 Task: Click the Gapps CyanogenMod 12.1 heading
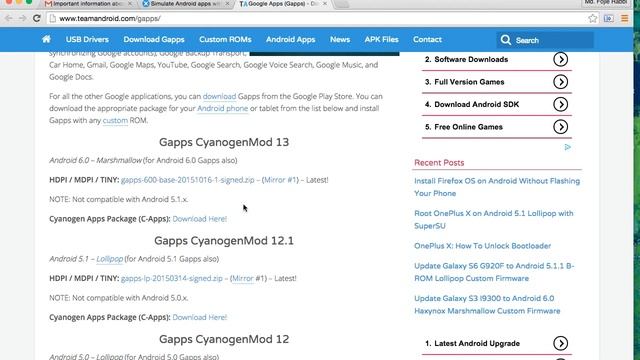(224, 240)
